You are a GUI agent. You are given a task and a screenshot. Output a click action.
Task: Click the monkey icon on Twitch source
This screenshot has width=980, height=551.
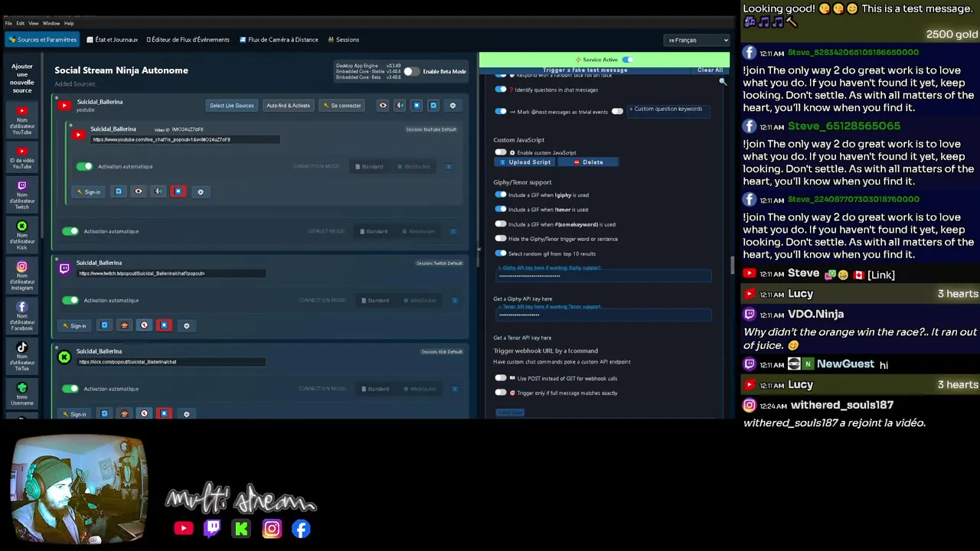coord(124,325)
